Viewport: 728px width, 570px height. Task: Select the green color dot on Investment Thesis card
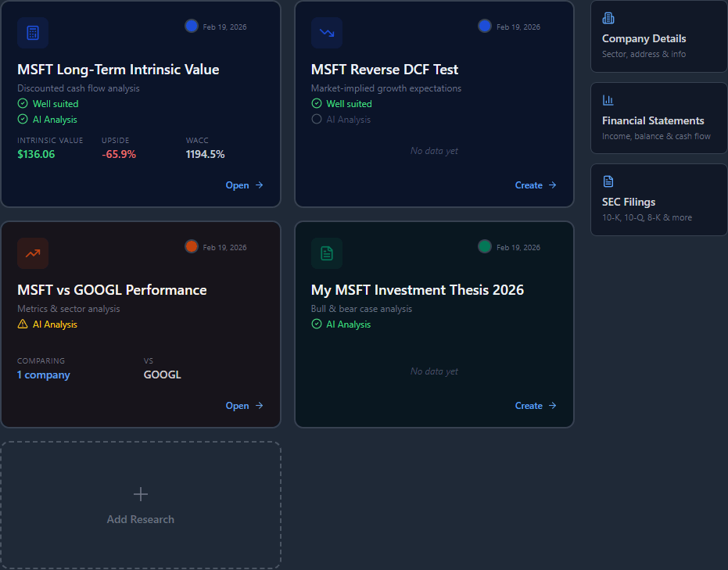(485, 246)
